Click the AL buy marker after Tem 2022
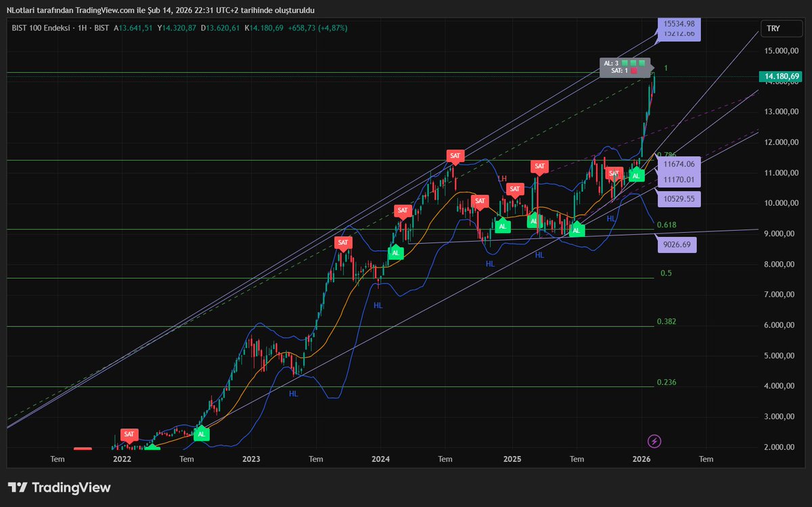 point(201,434)
